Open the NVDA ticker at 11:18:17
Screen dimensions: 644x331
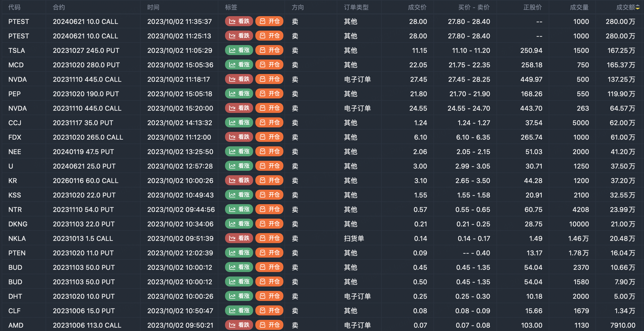pyautogui.click(x=18, y=80)
